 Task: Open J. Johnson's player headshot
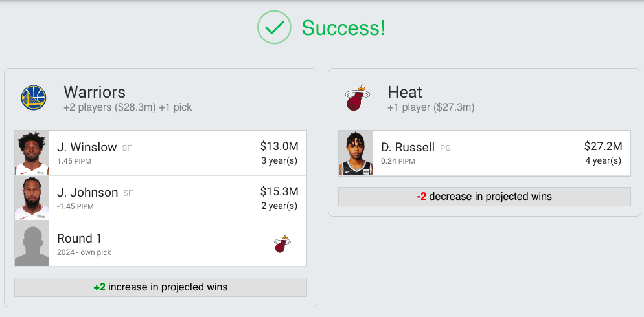[32, 199]
